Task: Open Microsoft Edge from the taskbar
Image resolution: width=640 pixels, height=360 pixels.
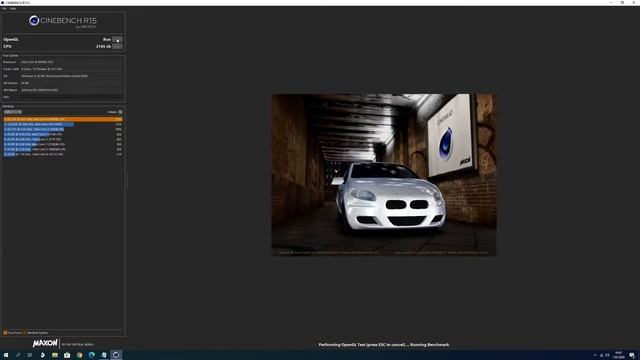Action: click(x=91, y=355)
